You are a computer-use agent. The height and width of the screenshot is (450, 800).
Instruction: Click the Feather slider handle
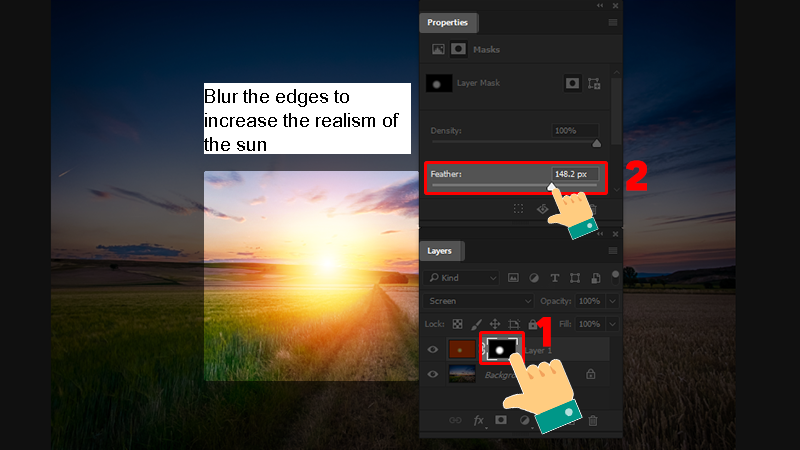(552, 187)
